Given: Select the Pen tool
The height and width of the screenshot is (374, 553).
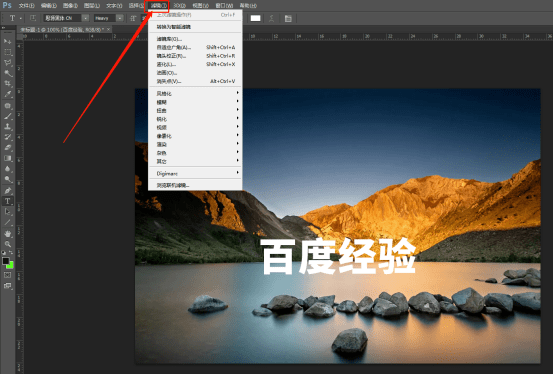Looking at the screenshot, I should click(x=7, y=191).
